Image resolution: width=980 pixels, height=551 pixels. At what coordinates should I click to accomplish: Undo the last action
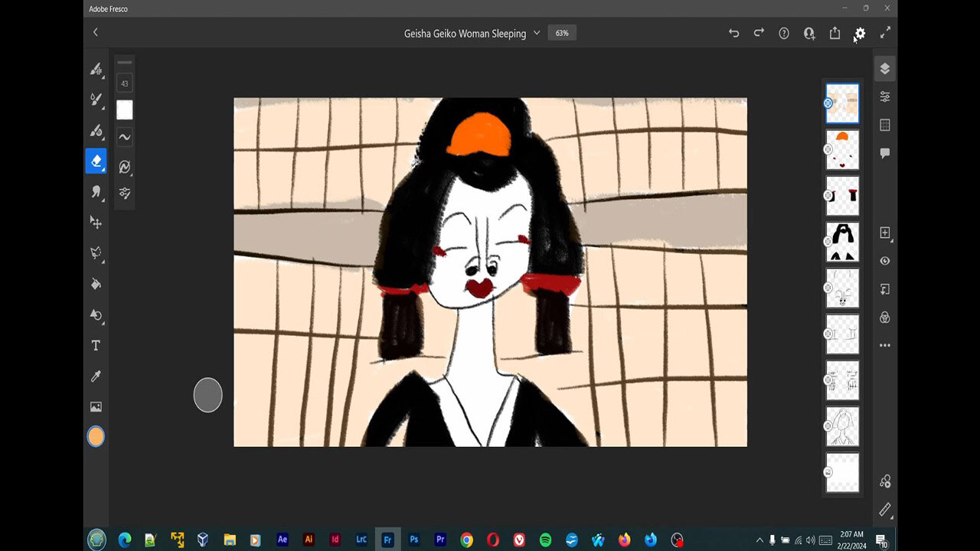(x=733, y=33)
